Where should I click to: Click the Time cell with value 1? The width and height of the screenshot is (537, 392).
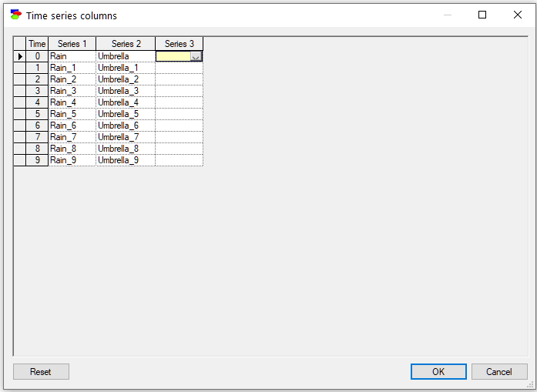pos(37,68)
